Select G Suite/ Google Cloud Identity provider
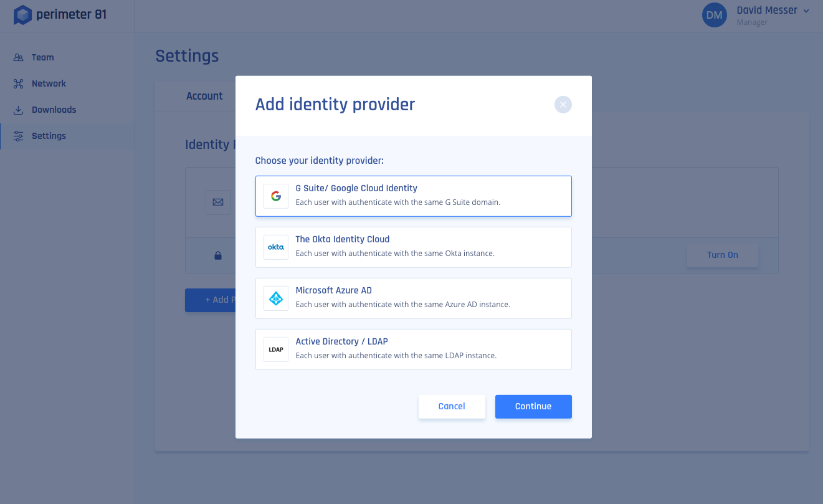Image resolution: width=823 pixels, height=504 pixels. pyautogui.click(x=414, y=196)
